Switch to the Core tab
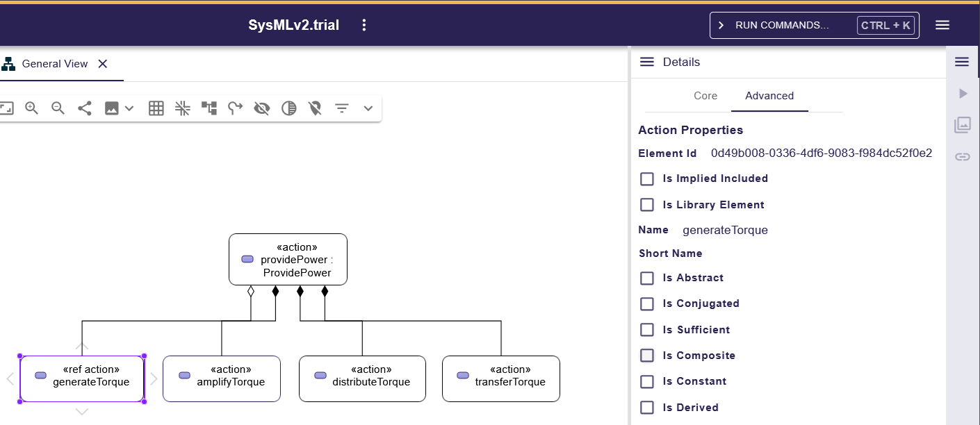The height and width of the screenshot is (425, 980). click(x=705, y=96)
